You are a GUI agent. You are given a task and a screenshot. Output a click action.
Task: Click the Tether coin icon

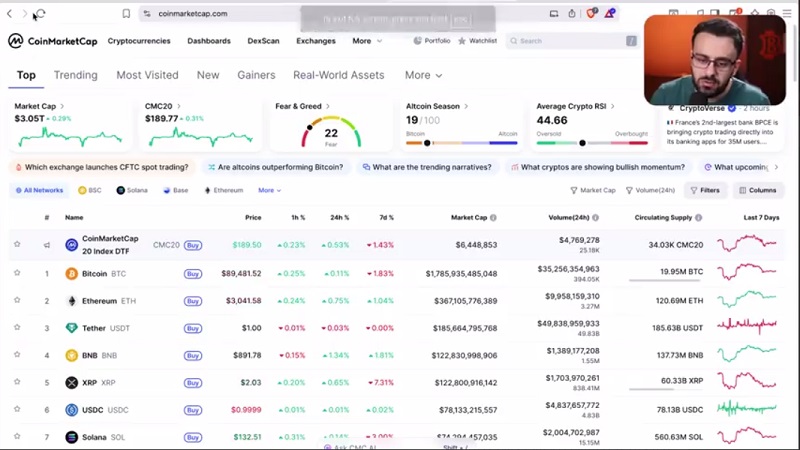click(72, 328)
